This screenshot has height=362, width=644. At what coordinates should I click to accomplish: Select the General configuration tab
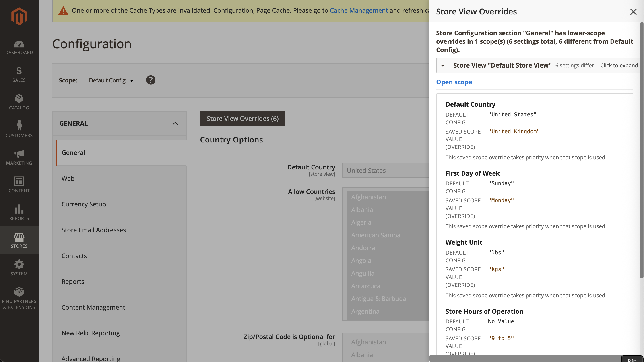tap(121, 153)
